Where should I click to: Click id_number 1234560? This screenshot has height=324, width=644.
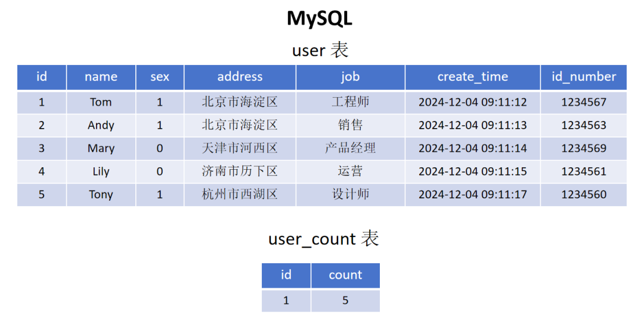click(584, 194)
